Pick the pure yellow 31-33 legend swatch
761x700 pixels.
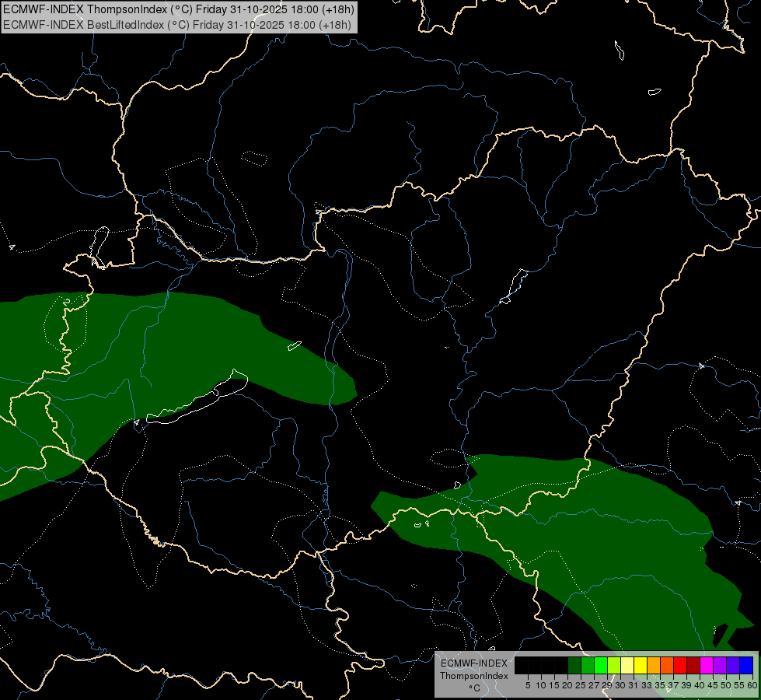(x=641, y=665)
